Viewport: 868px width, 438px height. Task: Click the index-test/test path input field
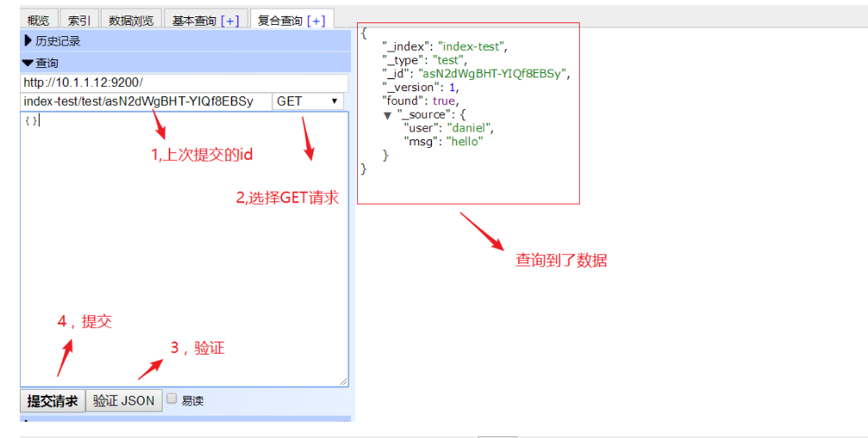(145, 102)
